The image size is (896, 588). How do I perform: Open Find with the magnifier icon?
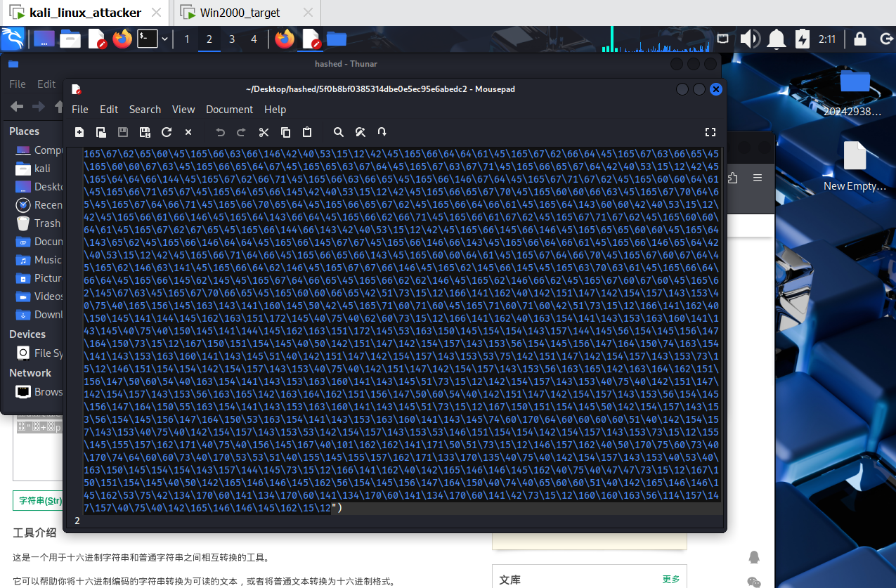pos(339,132)
